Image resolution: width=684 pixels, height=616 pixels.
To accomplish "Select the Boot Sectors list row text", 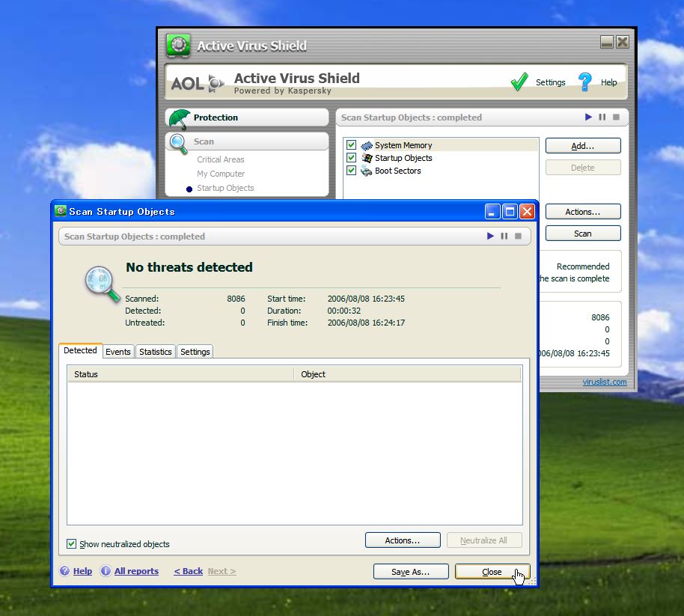I will click(x=398, y=171).
